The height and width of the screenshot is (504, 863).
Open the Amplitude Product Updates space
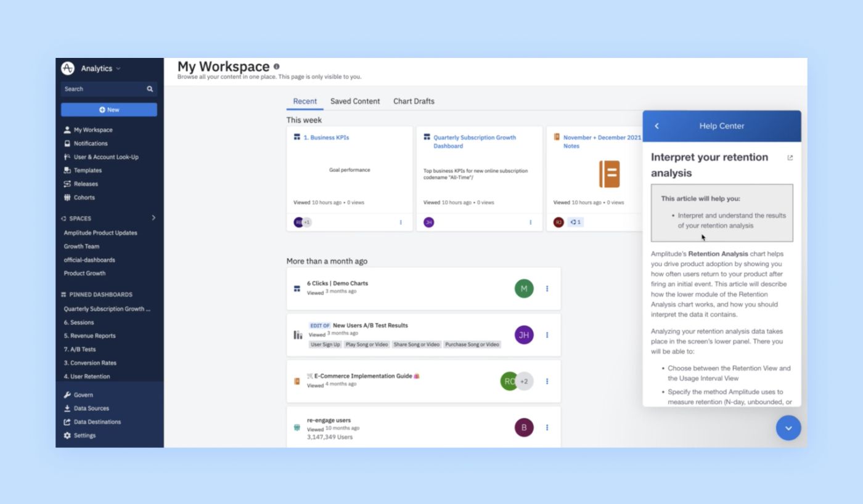(x=100, y=233)
